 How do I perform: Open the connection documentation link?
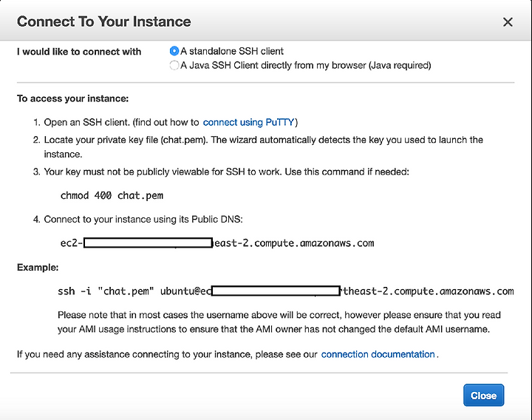pos(378,354)
